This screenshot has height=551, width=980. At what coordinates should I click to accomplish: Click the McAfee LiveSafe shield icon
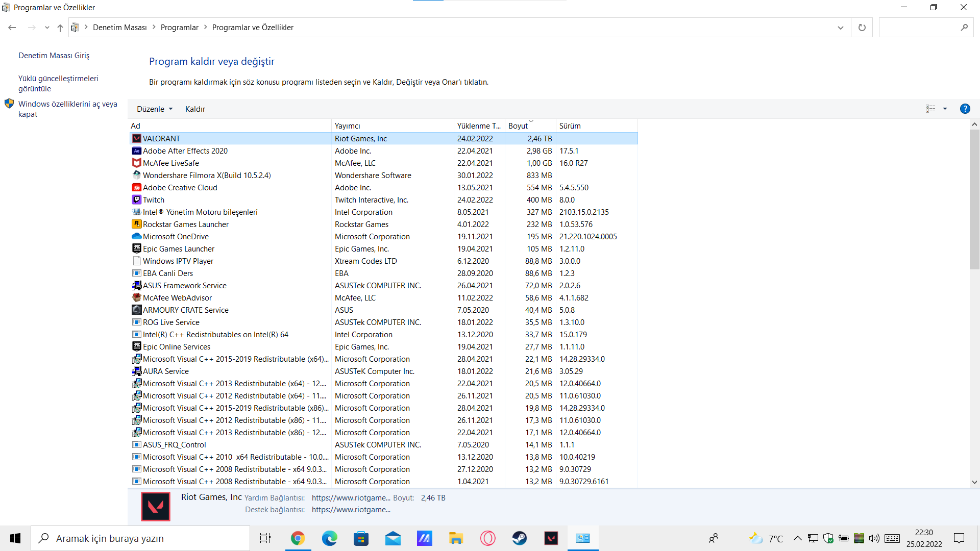[136, 163]
